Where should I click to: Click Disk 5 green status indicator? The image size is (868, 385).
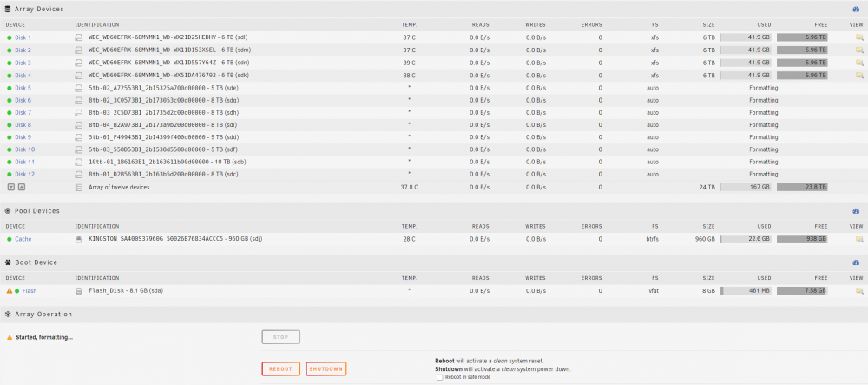[10, 88]
